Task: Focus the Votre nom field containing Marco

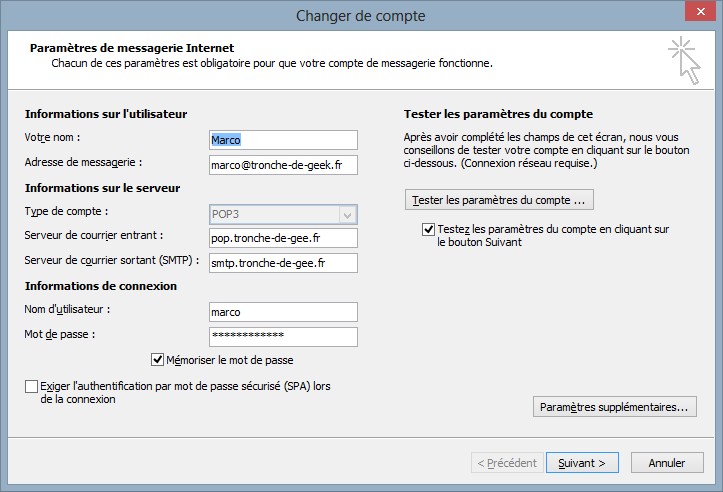Action: [283, 140]
